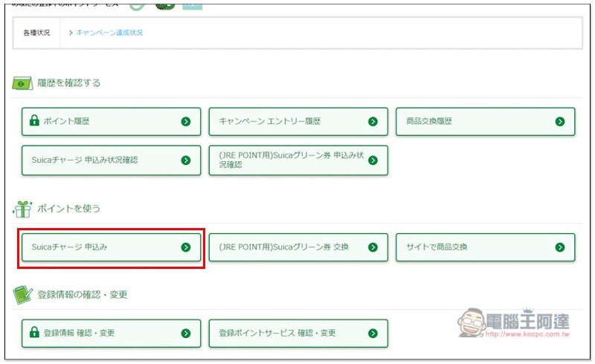This screenshot has height=364, width=595.
Task: Click the 登録情報の確認・変更 section heading
Action: (x=83, y=294)
